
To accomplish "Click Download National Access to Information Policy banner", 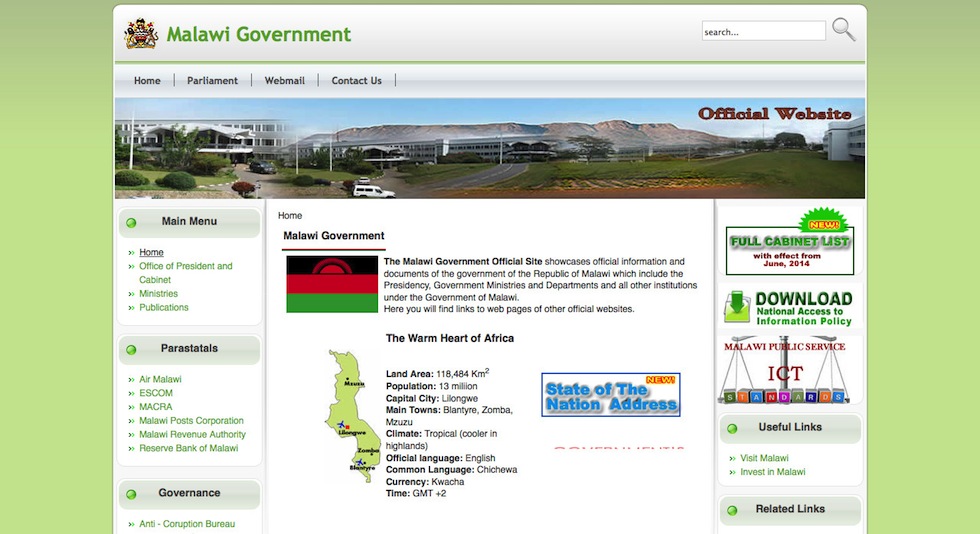I will (x=790, y=306).
